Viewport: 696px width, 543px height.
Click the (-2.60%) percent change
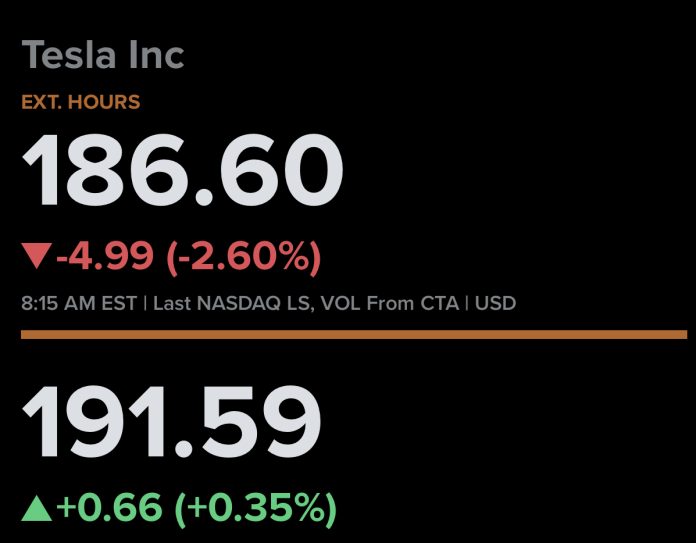pyautogui.click(x=242, y=257)
